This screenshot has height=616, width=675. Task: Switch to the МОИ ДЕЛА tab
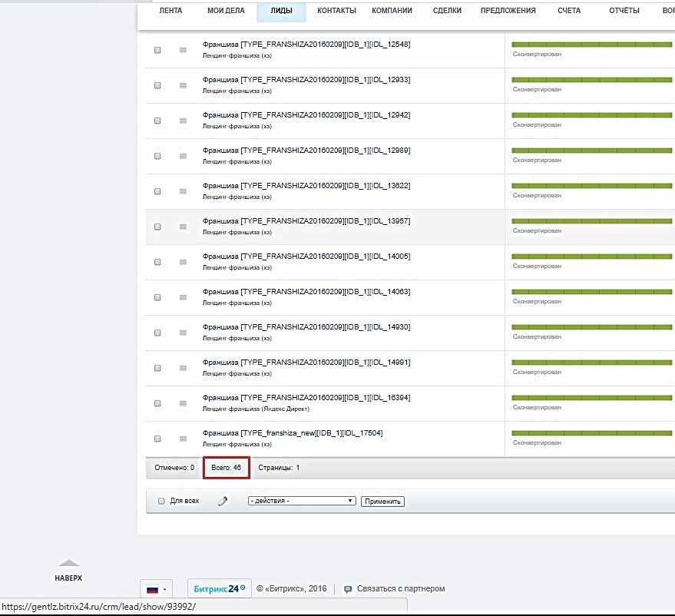click(x=226, y=11)
